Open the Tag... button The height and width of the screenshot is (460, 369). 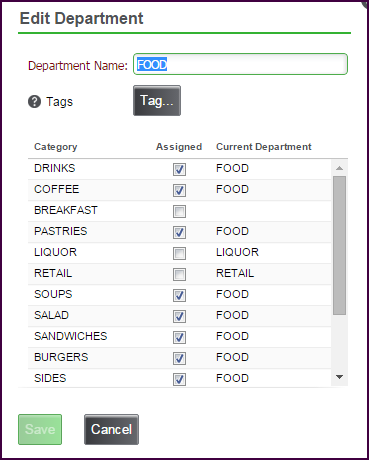pyautogui.click(x=157, y=100)
